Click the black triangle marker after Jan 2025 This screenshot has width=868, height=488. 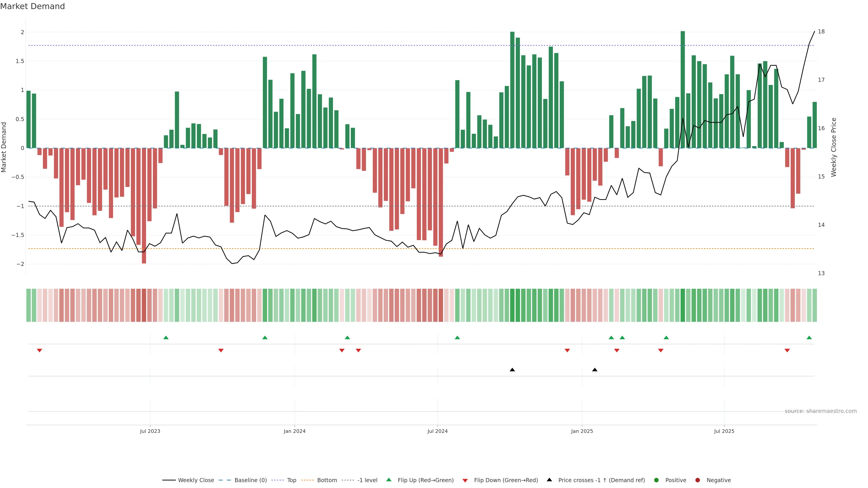[595, 370]
